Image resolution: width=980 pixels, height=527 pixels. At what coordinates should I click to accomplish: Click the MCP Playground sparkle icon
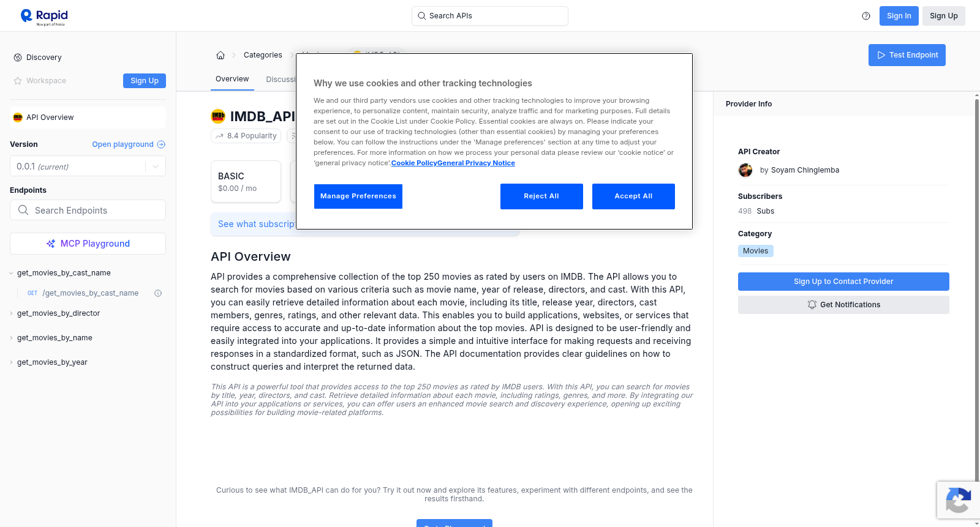pos(51,244)
